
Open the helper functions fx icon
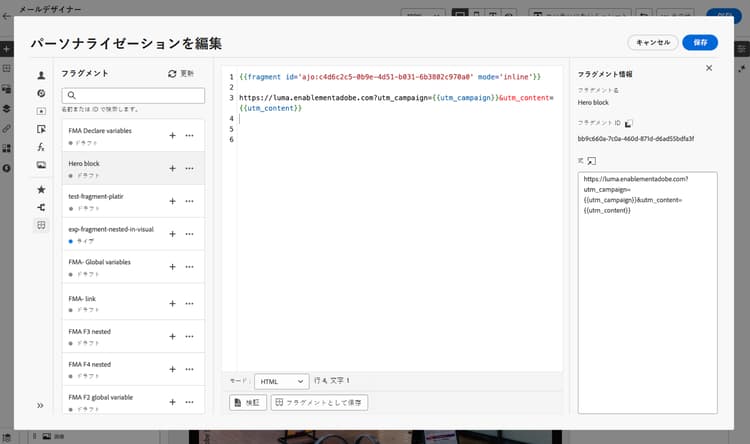pos(41,147)
